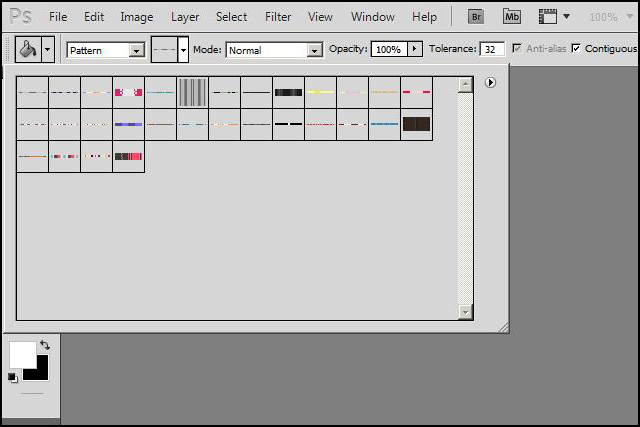Open the Layer menu
Viewport: 640px width, 427px height.
coord(185,17)
